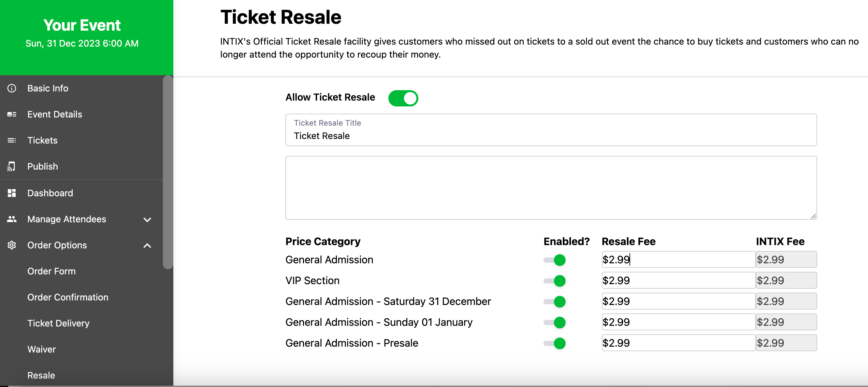The width and height of the screenshot is (868, 387).
Task: Click the Ticket Resale Title field
Action: (x=551, y=130)
